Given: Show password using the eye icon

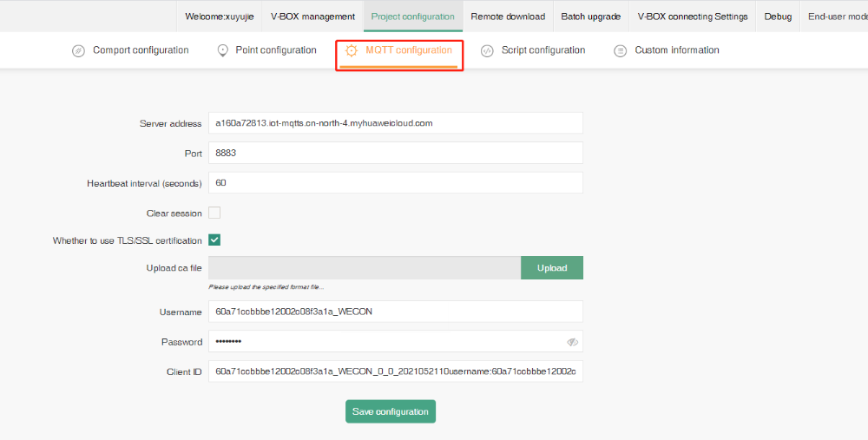Looking at the screenshot, I should point(572,342).
